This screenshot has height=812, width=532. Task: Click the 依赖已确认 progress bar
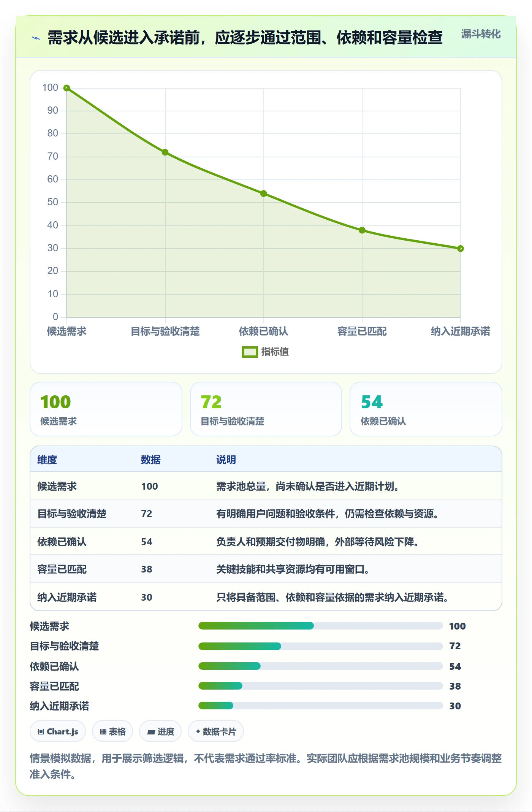pyautogui.click(x=320, y=666)
